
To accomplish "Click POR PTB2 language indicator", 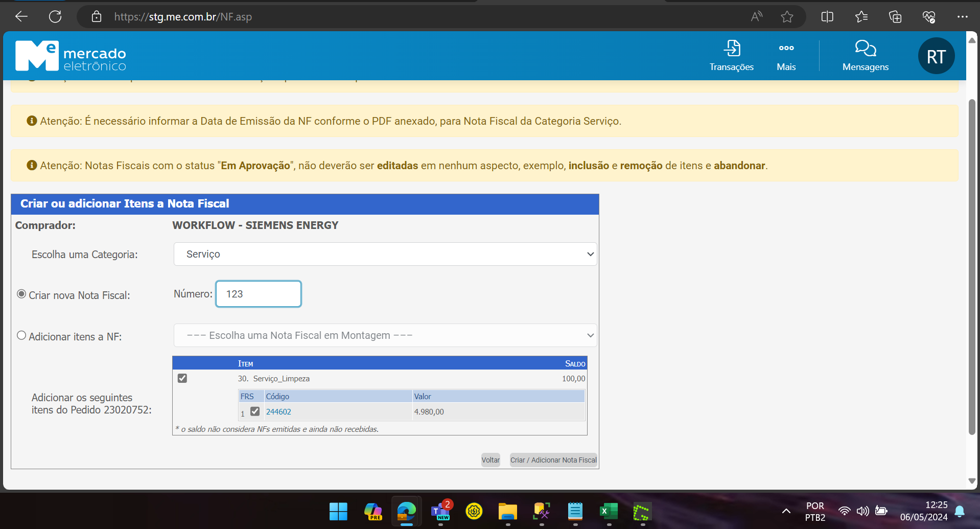I will [815, 511].
